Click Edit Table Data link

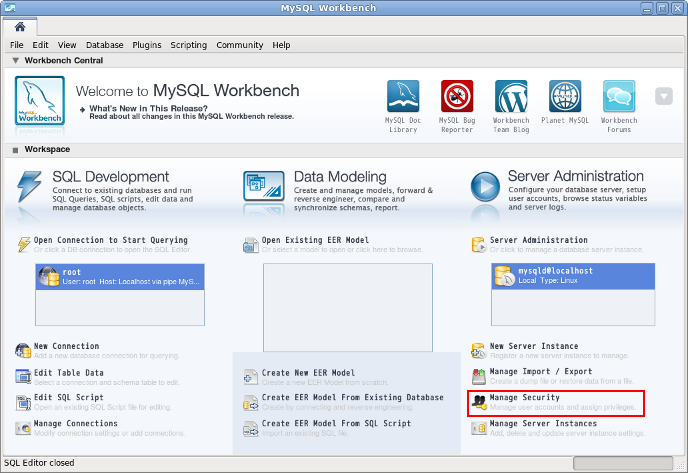tap(68, 373)
